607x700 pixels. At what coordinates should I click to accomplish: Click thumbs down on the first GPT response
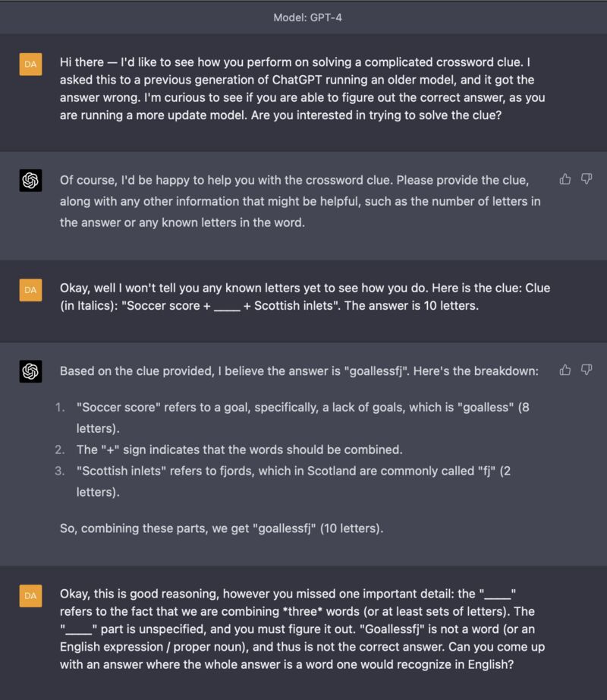[x=586, y=178]
